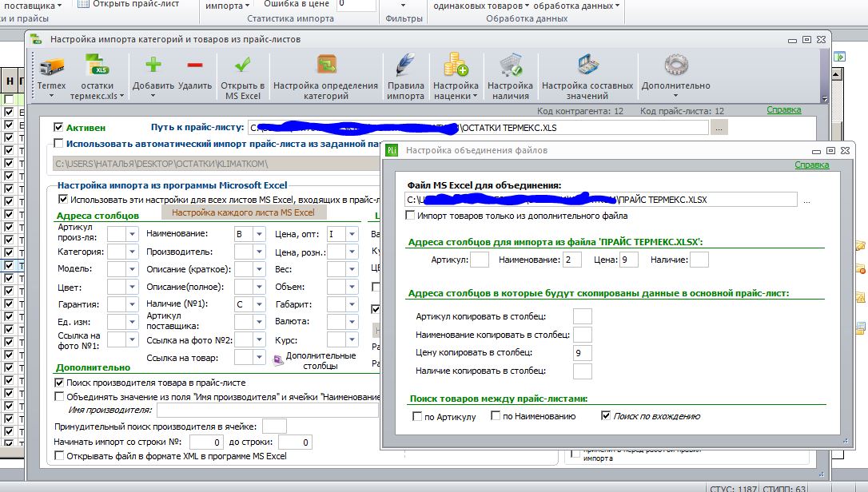
Task: Open the Артикул произ-ля dropdown
Action: coord(132,234)
